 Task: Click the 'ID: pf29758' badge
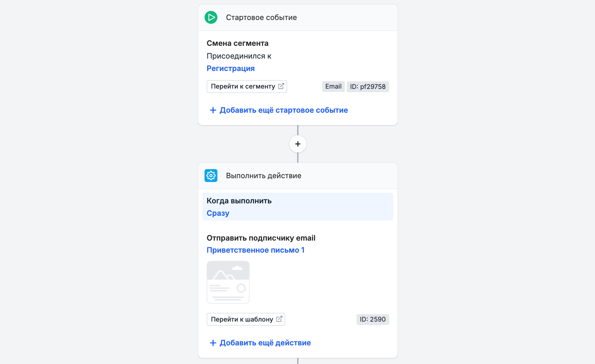tap(368, 87)
